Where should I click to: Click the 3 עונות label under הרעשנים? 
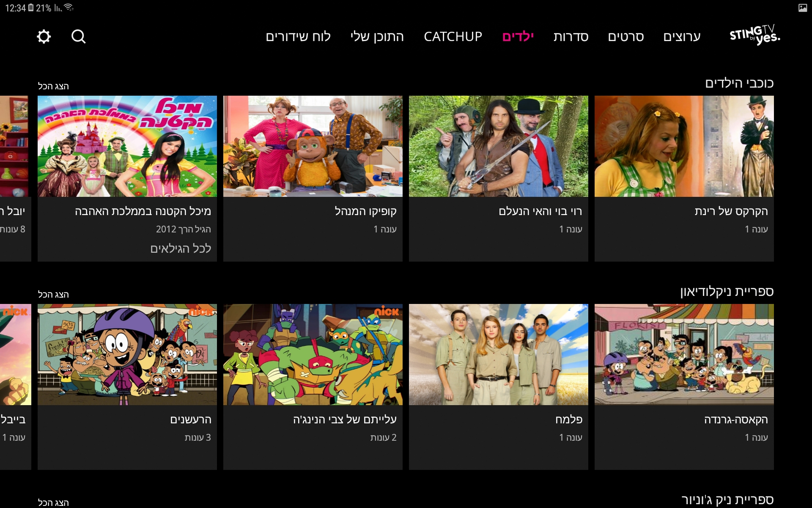tap(198, 437)
